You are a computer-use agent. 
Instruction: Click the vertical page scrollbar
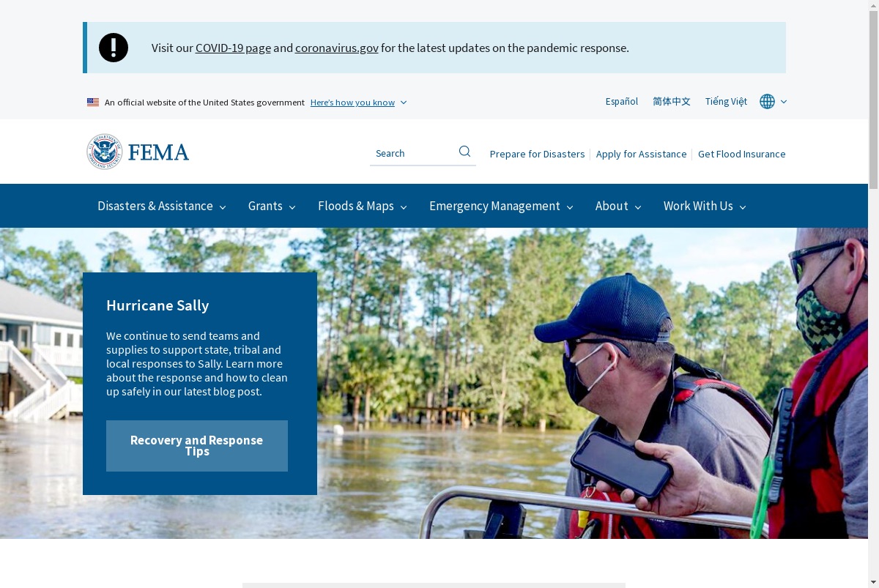[x=873, y=294]
